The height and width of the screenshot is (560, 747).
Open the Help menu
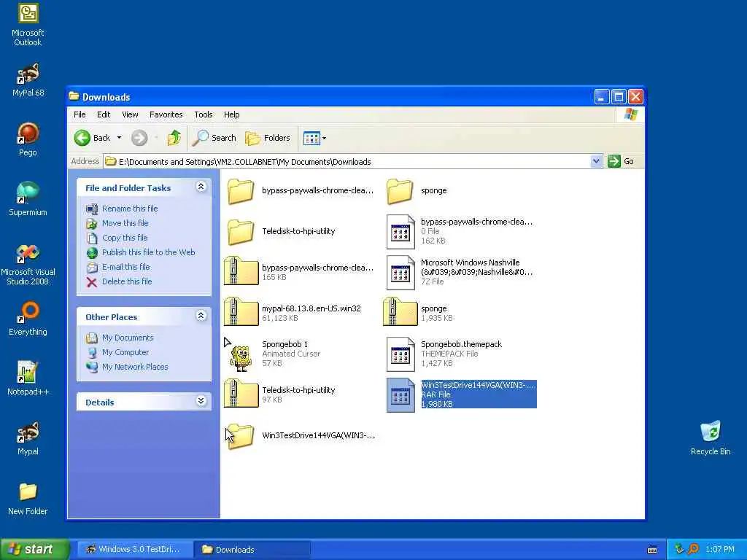231,114
